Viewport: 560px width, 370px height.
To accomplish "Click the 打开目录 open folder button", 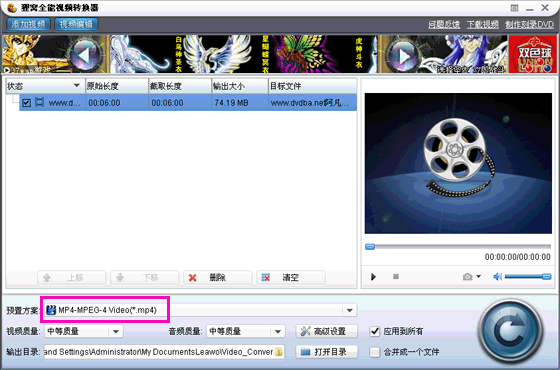I will (x=326, y=352).
